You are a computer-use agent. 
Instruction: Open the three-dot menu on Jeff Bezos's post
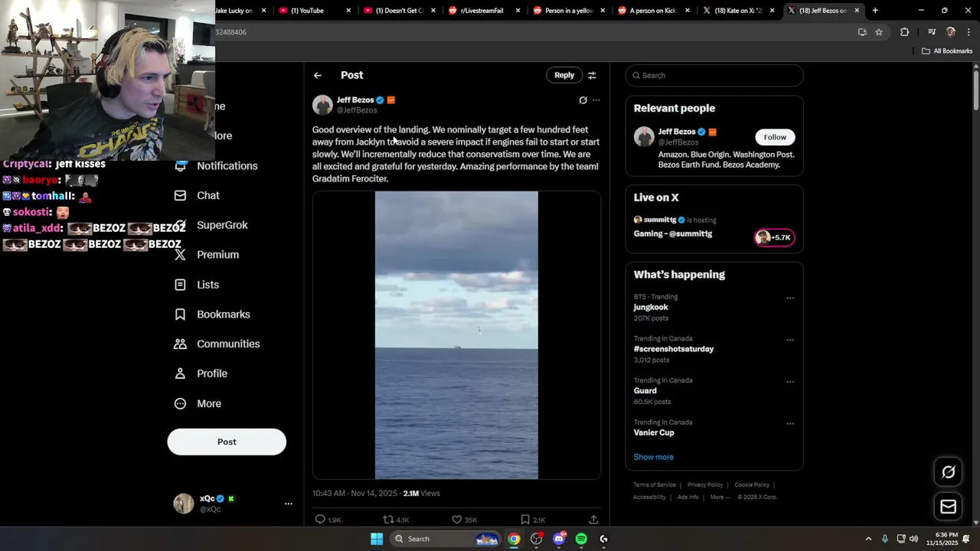coord(596,100)
